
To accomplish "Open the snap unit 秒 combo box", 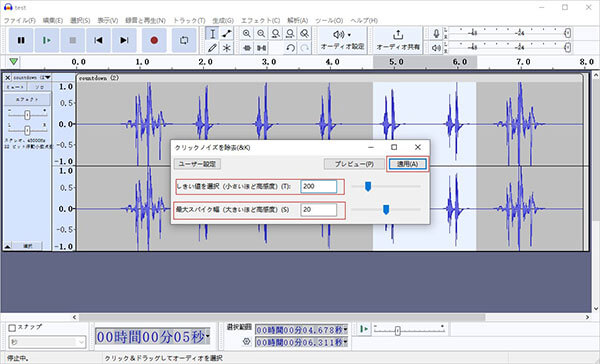I will coord(47,342).
